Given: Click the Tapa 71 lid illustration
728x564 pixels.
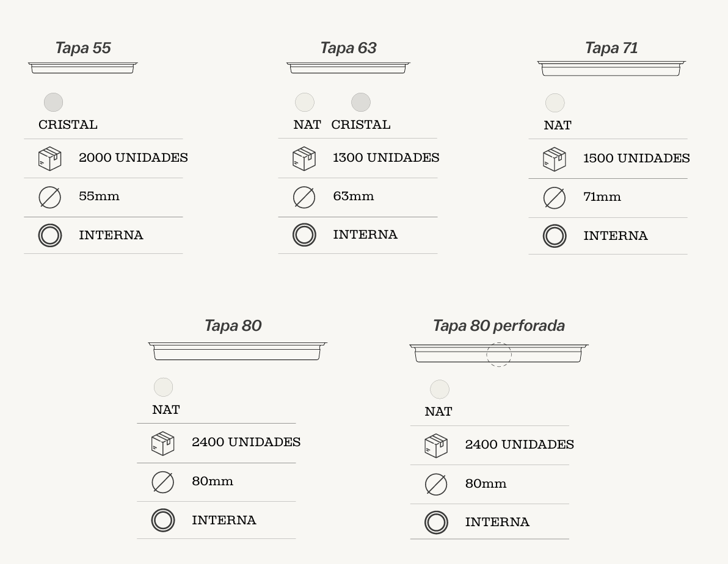Looking at the screenshot, I should pos(611,68).
